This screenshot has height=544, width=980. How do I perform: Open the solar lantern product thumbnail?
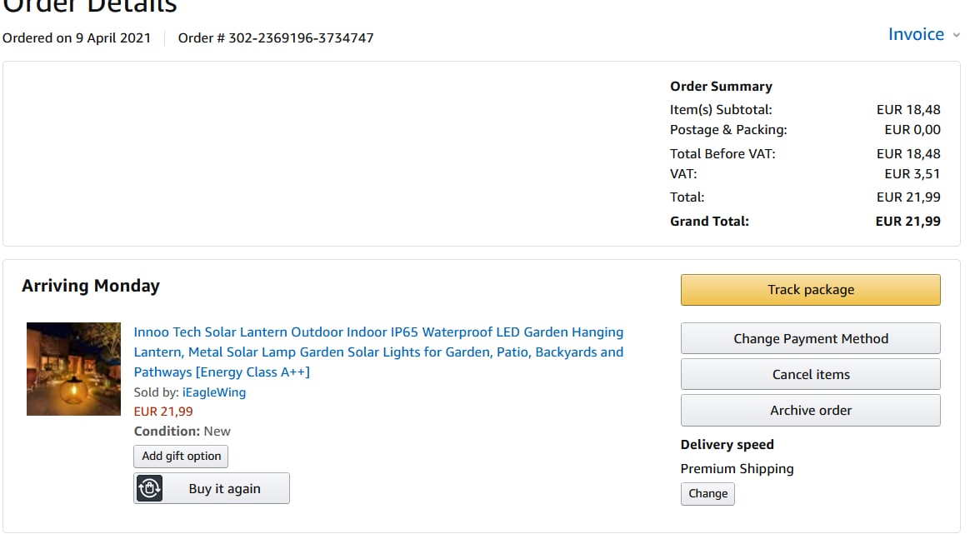click(73, 369)
